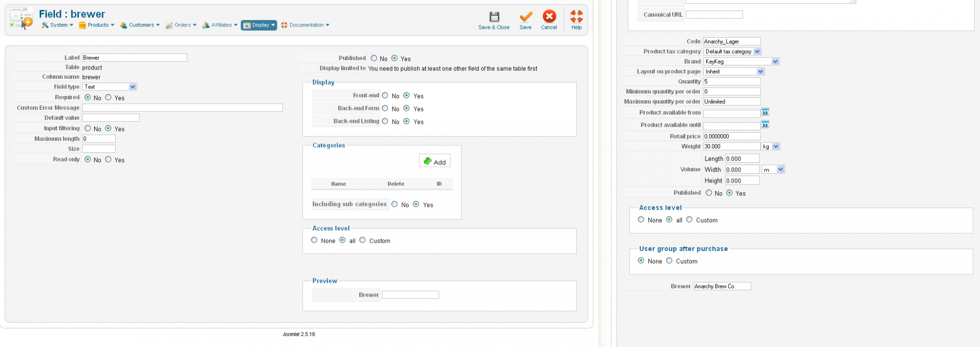Screen dimensions: 980x347
Task: Set Input filtering to No
Action: pos(88,128)
